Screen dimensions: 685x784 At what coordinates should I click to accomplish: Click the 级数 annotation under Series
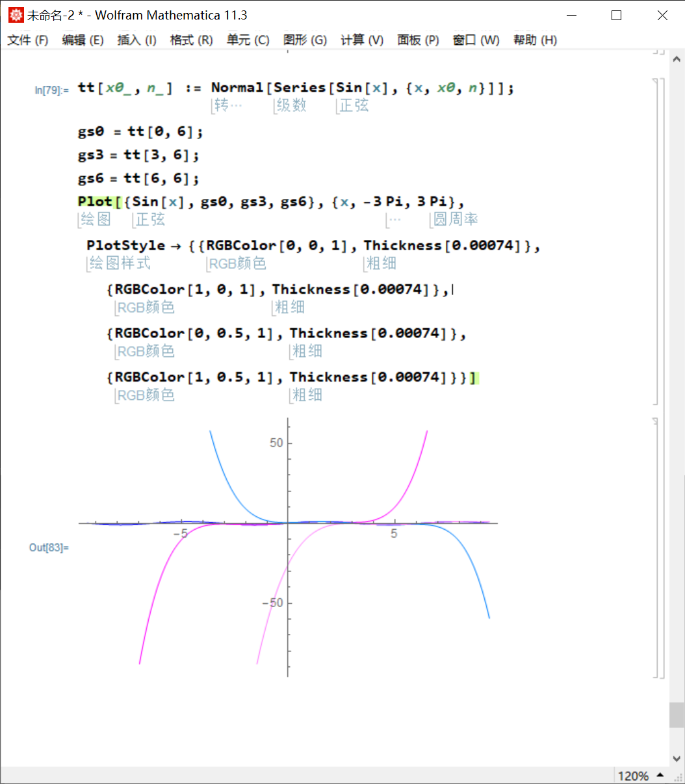click(x=291, y=105)
